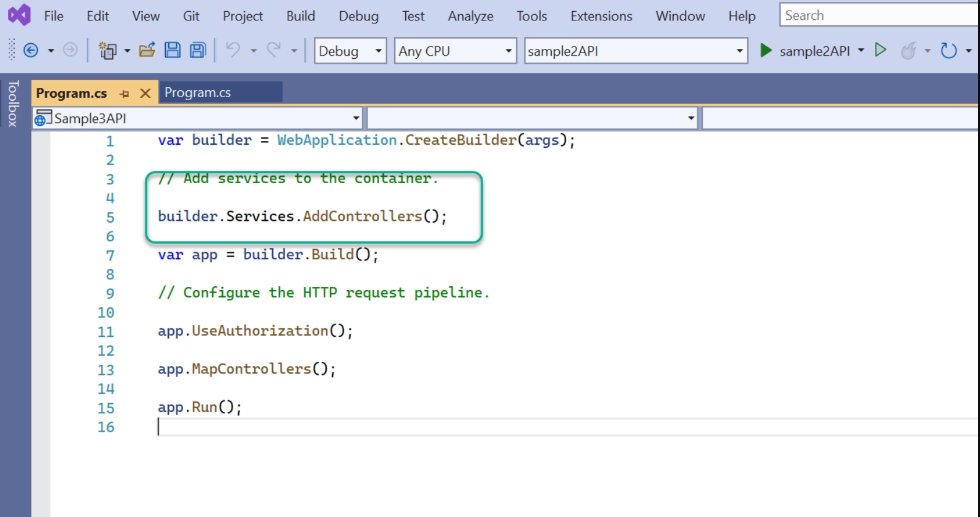Image resolution: width=980 pixels, height=517 pixels.
Task: Click the blue Restart circular arrow icon
Action: tap(948, 51)
